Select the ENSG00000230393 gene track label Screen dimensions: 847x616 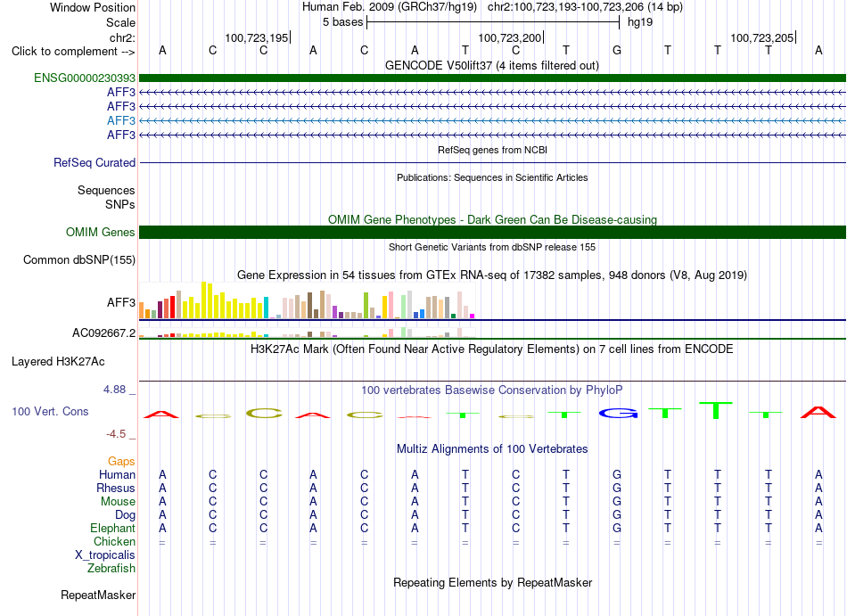click(x=85, y=78)
